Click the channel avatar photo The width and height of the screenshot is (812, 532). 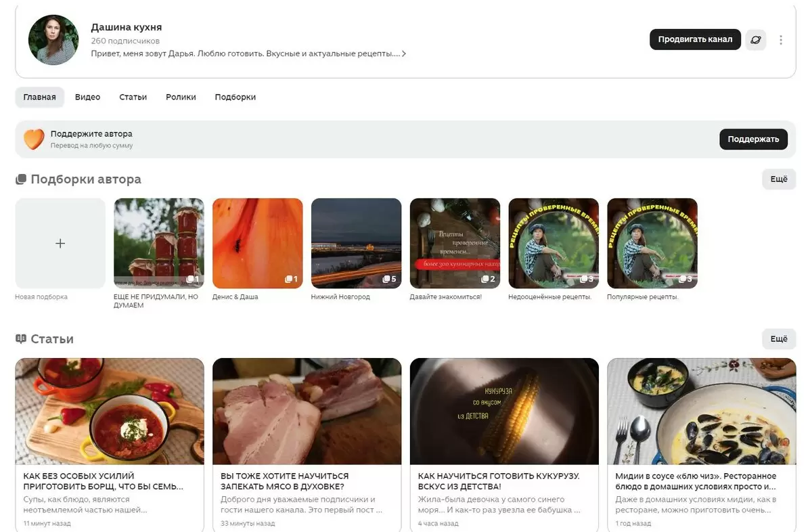(x=53, y=40)
